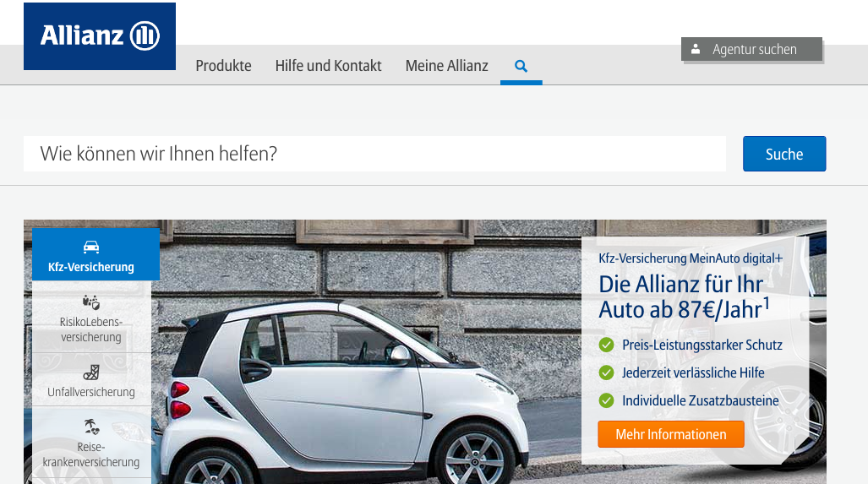
Task: Switch to Unfallversicherung tab label
Action: pos(91,392)
